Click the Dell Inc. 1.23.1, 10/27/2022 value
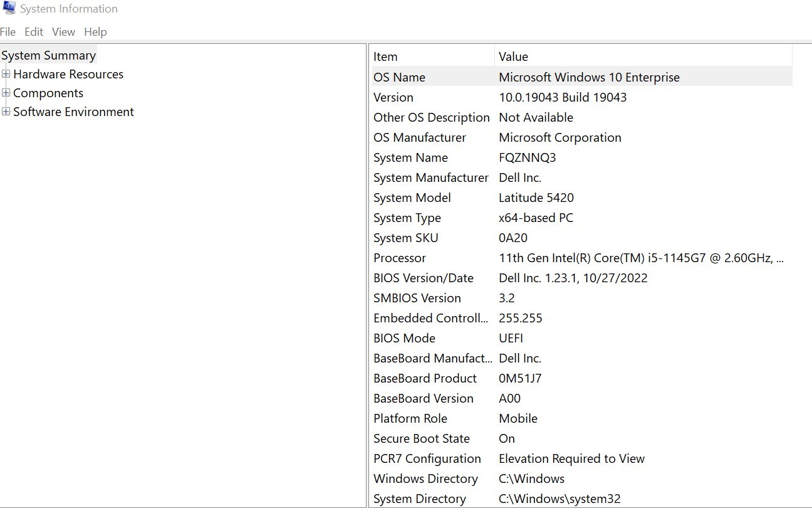812x508 pixels. click(573, 278)
